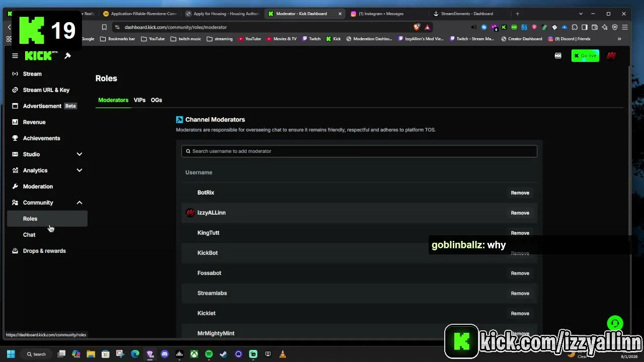Remove Kicklet as a moderator
The image size is (644, 362).
pyautogui.click(x=520, y=313)
